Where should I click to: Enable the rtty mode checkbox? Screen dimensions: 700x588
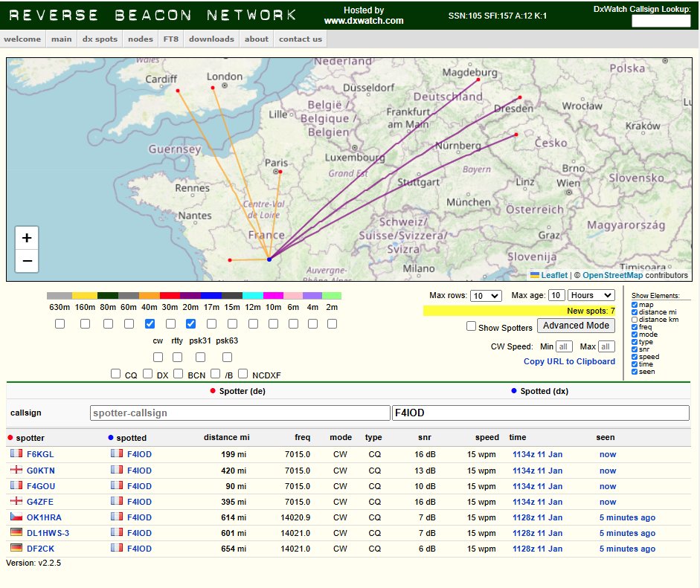tap(177, 358)
